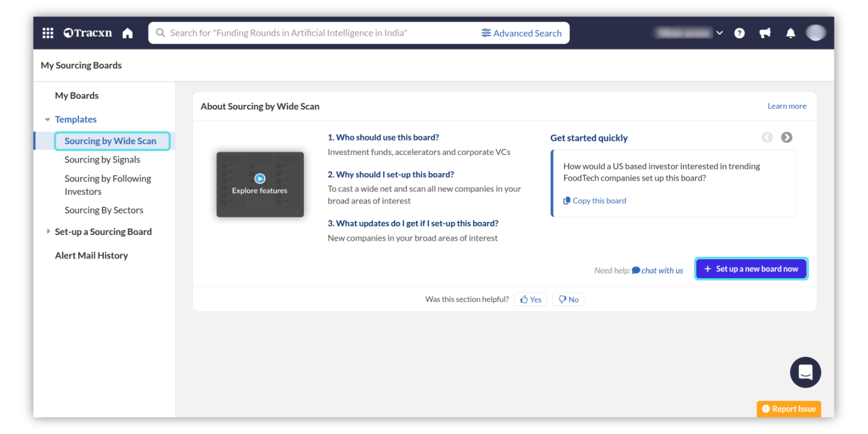Click Set up a new board now

click(x=751, y=269)
